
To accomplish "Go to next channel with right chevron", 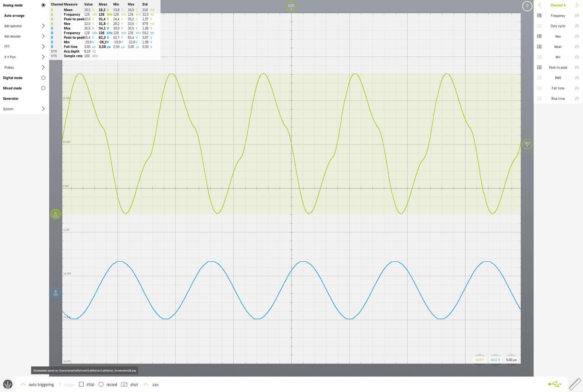I will (x=577, y=5).
